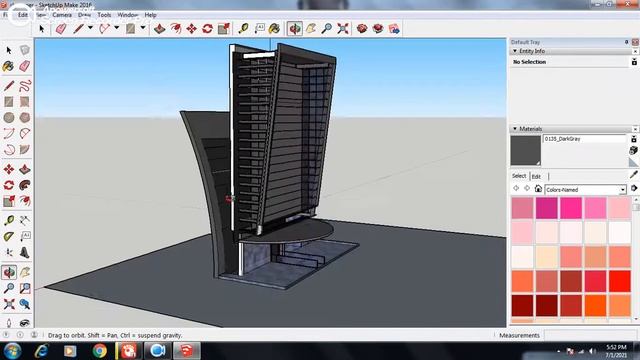Open Google Chrome from the taskbar
640x360 pixels.
point(99,351)
